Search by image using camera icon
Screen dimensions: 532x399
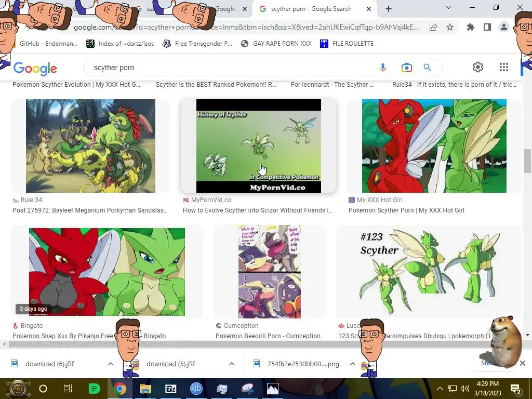point(406,68)
